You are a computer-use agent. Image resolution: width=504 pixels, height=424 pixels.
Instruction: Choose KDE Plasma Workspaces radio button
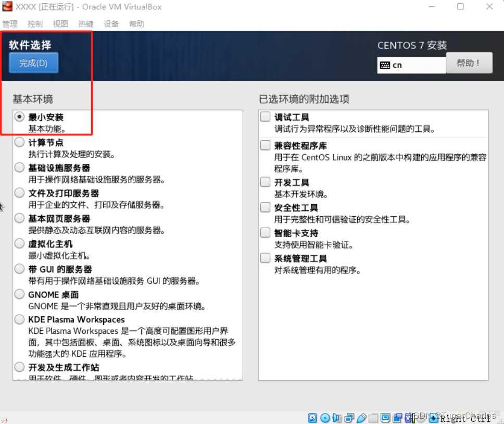pyautogui.click(x=19, y=319)
